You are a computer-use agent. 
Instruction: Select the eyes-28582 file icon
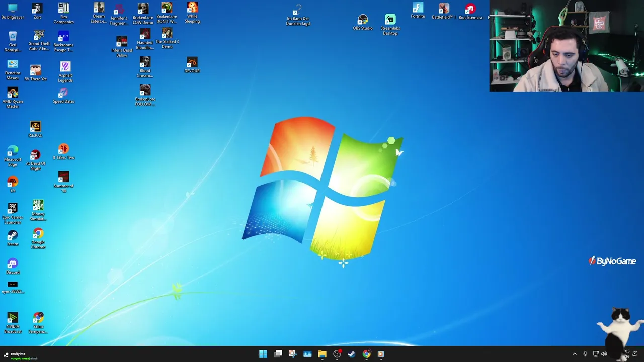click(x=13, y=288)
